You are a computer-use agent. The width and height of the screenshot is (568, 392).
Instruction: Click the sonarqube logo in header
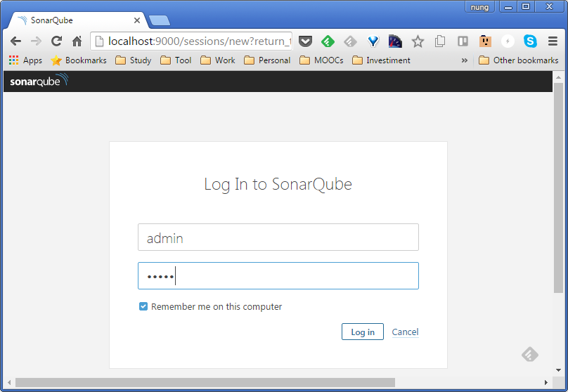click(39, 80)
